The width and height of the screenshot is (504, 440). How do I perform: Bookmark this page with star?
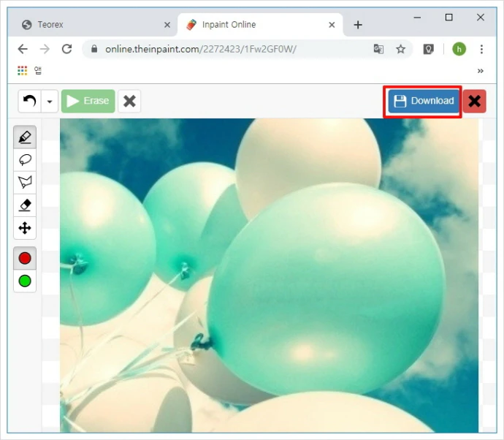tap(400, 49)
